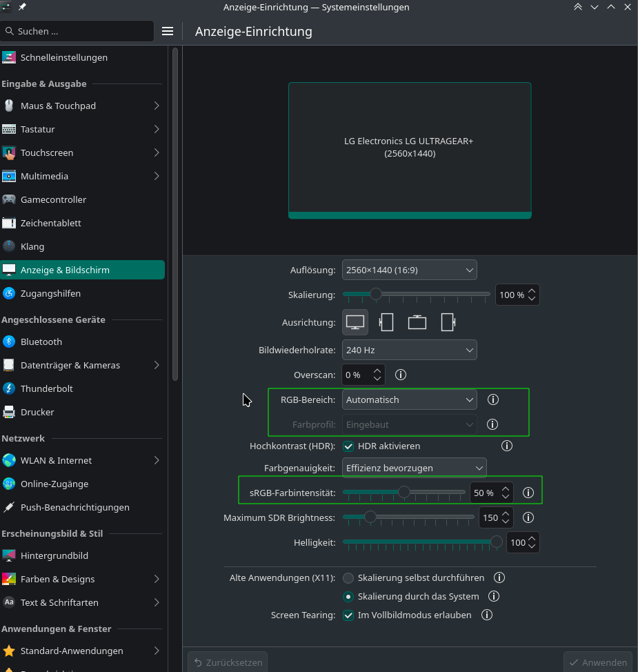Select rotate 90° clockwise orientation icon
The height and width of the screenshot is (672, 638).
(x=448, y=322)
